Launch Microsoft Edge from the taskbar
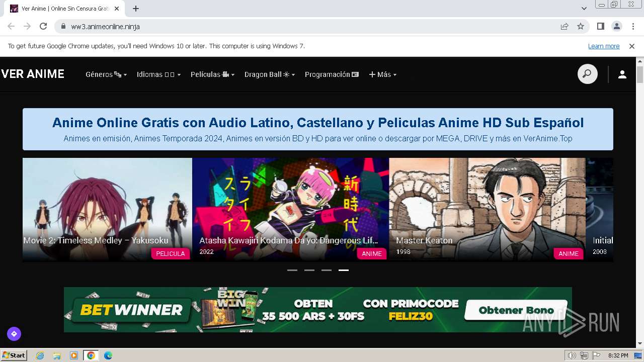 point(108,355)
